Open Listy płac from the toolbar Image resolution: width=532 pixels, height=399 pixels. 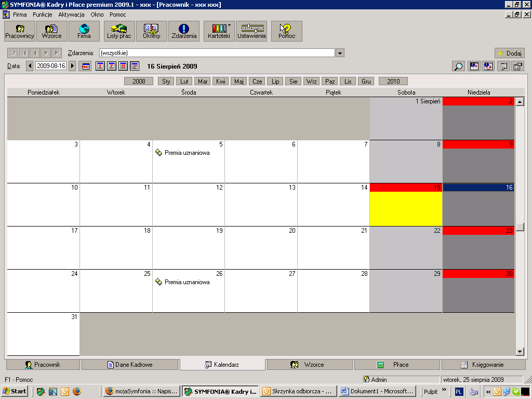(x=119, y=31)
